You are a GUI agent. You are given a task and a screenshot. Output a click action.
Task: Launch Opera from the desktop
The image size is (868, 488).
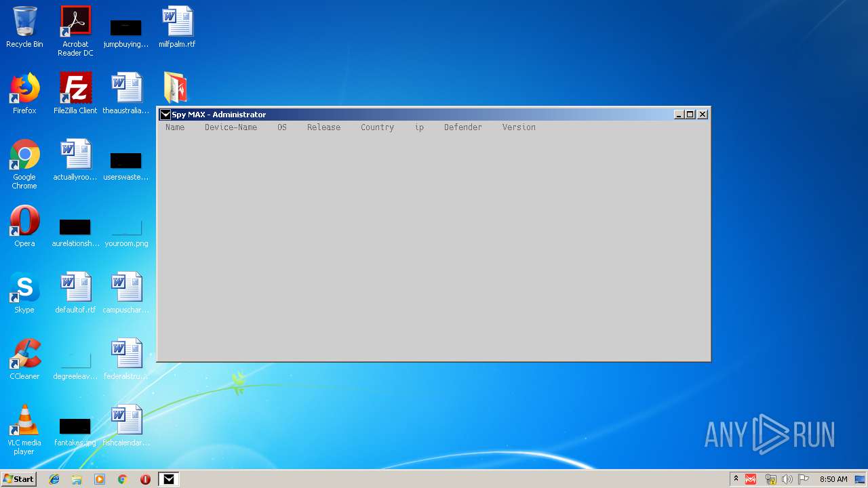coord(24,226)
